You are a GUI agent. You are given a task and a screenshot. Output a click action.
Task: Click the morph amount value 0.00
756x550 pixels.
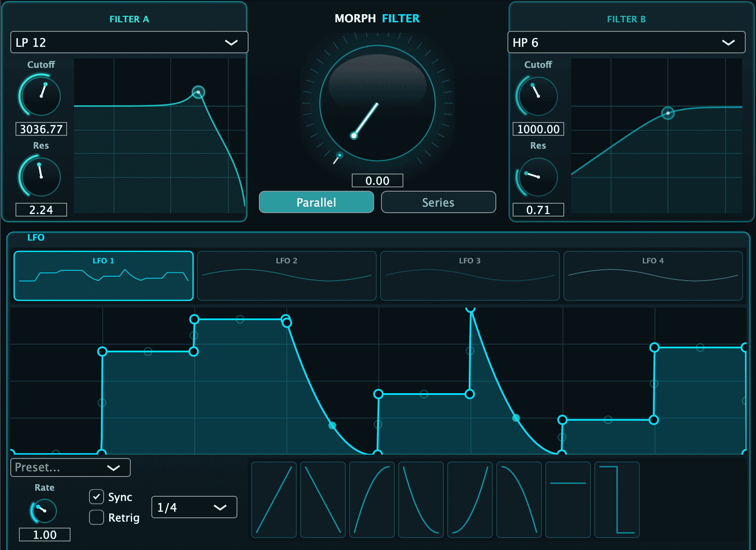tap(378, 180)
